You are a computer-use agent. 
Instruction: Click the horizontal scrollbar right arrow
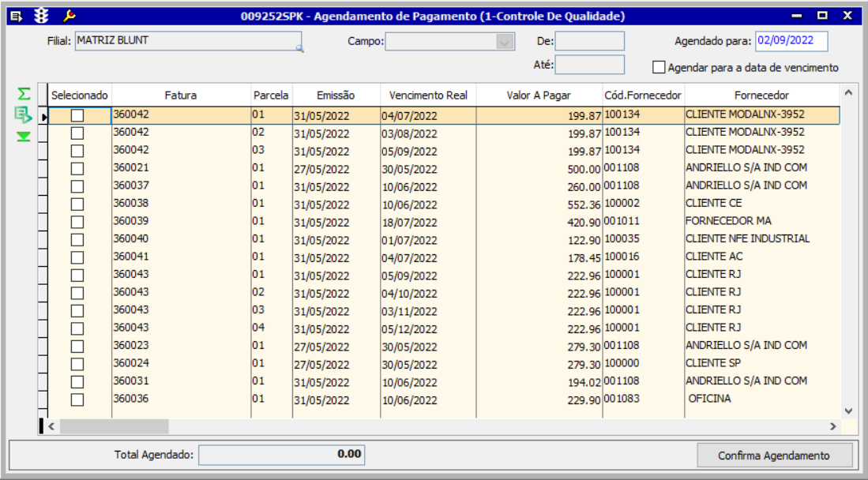tap(832, 426)
